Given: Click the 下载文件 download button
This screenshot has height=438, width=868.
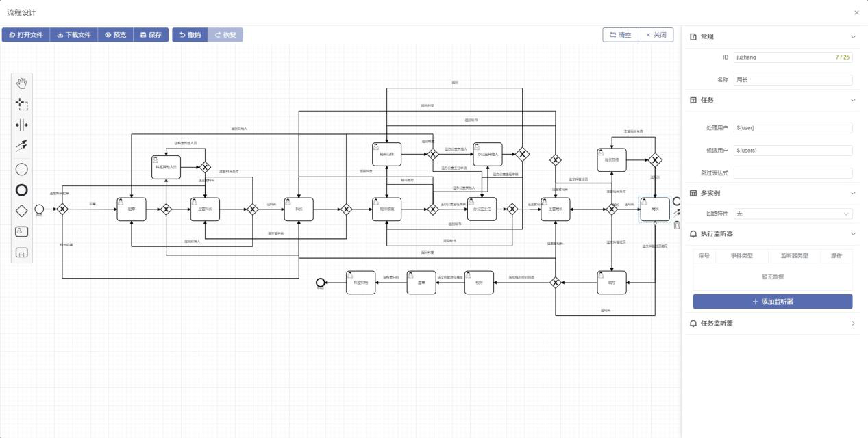Looking at the screenshot, I should (74, 35).
